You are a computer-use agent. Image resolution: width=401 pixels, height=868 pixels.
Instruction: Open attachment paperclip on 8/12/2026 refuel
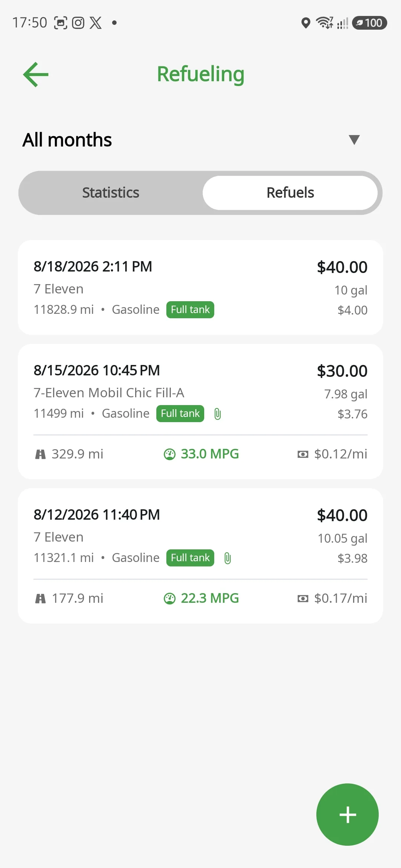(x=228, y=558)
